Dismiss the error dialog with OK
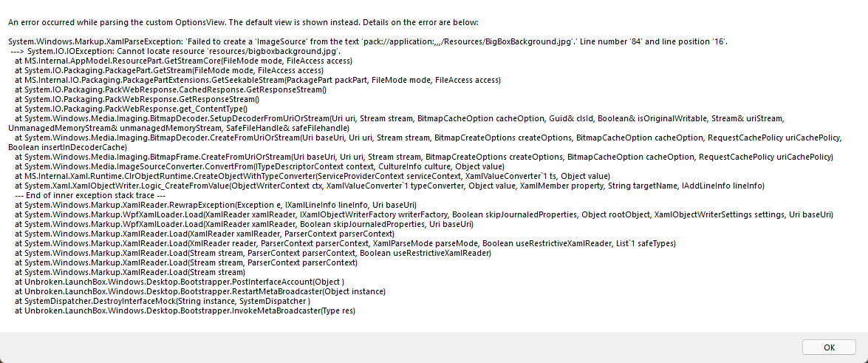The width and height of the screenshot is (868, 363). point(829,347)
